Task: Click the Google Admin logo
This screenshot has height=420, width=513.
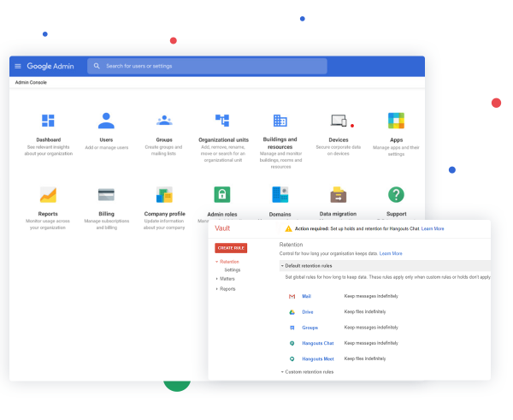Action: tap(50, 66)
